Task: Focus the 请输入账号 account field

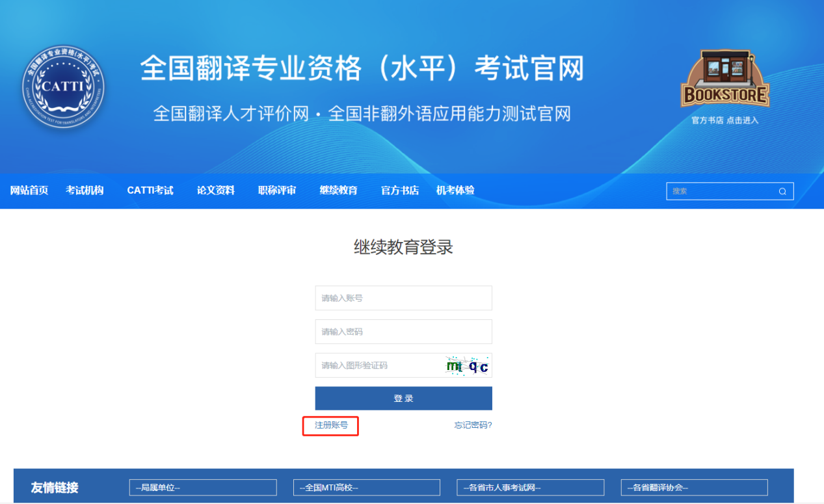Action: 403,298
